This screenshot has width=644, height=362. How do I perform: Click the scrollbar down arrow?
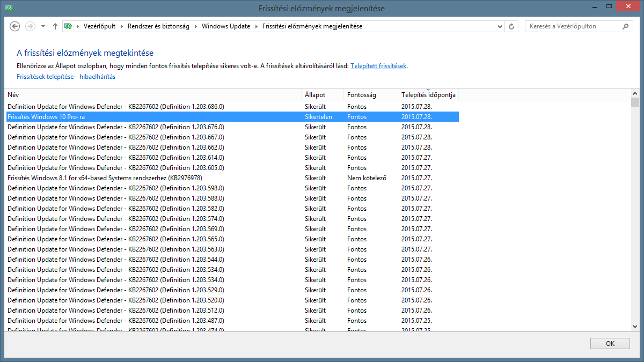[x=635, y=326]
